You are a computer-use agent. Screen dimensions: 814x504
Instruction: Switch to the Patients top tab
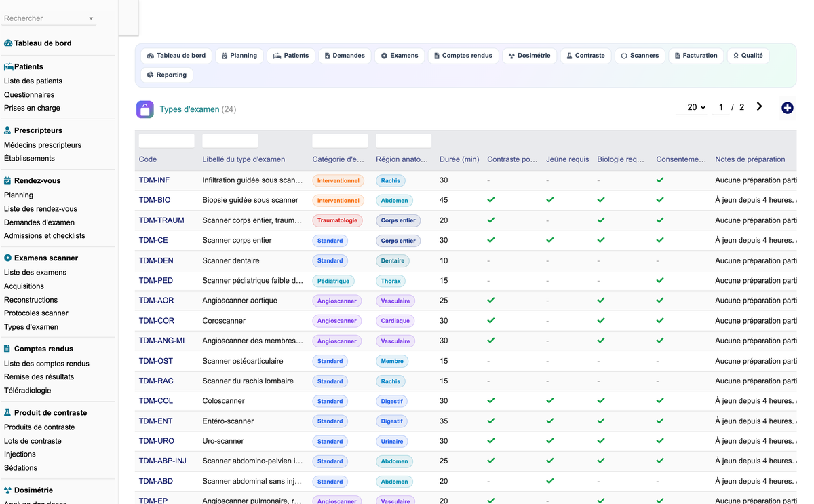tap(291, 56)
